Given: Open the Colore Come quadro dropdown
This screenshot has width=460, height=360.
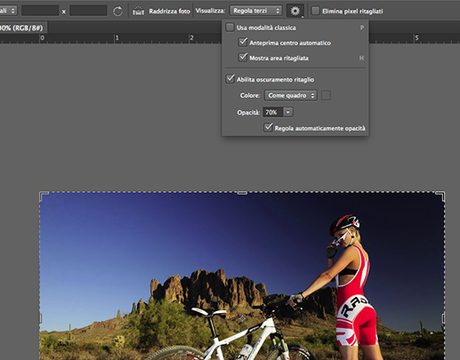Looking at the screenshot, I should click(x=291, y=95).
